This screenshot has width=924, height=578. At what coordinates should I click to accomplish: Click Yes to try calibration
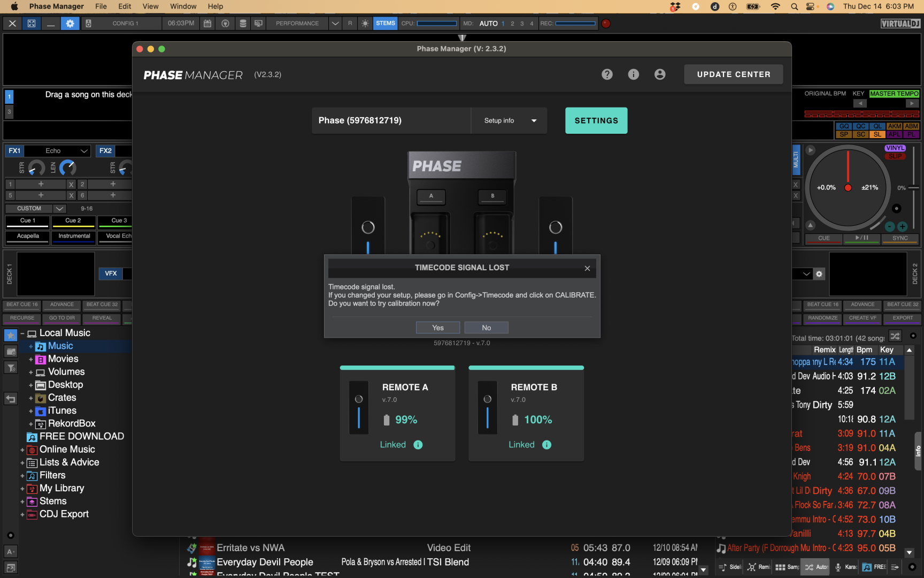pyautogui.click(x=438, y=328)
